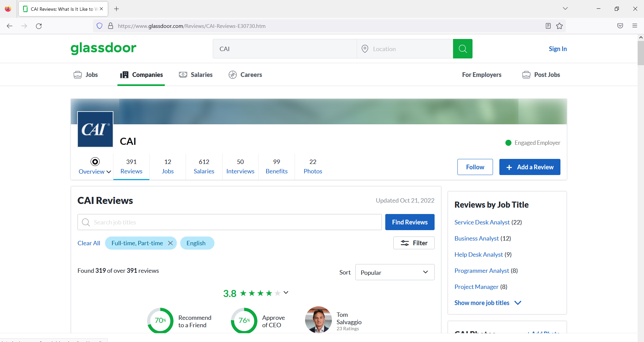
Task: Select the 391 Reviews tab
Action: coord(131,167)
